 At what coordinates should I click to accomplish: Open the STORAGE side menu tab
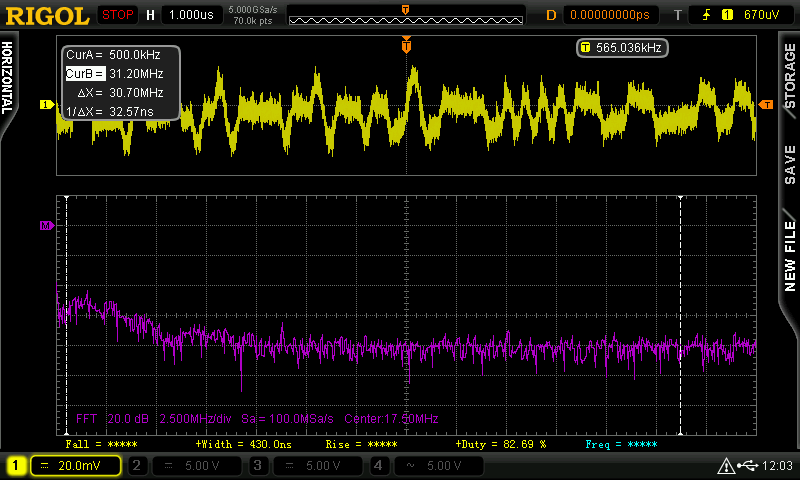pos(790,75)
